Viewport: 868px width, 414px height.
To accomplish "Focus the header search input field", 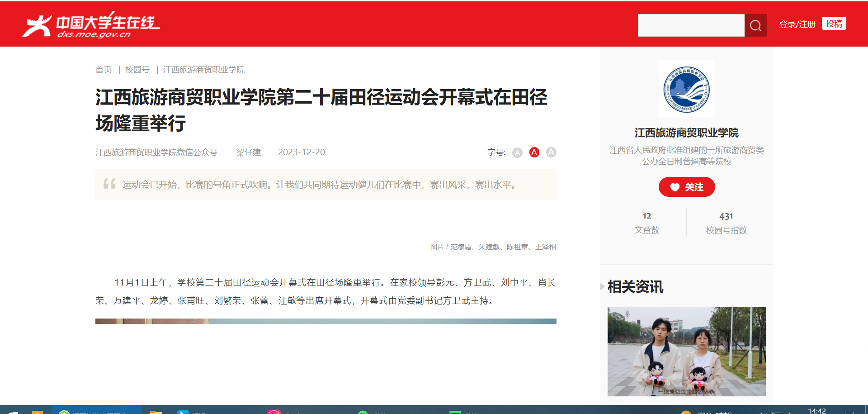I will coord(691,25).
